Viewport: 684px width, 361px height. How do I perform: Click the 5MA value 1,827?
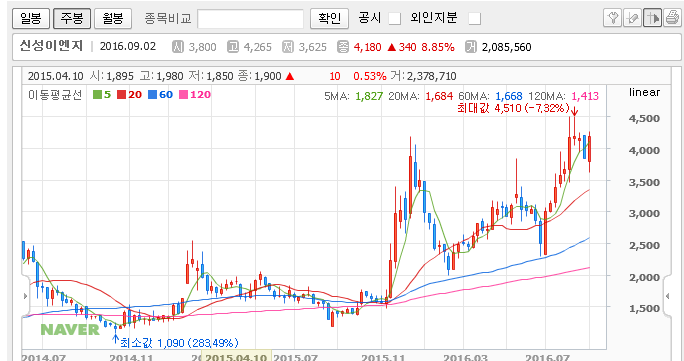[x=369, y=96]
